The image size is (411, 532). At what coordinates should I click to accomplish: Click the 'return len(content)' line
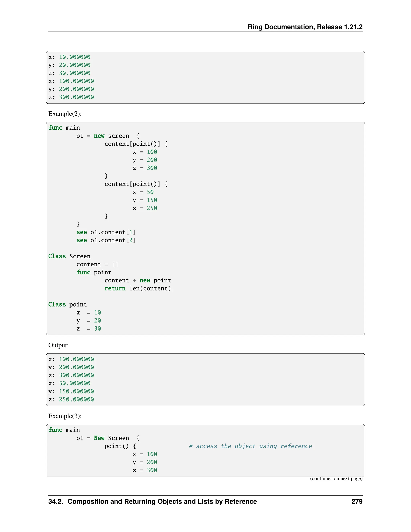click(137, 288)
